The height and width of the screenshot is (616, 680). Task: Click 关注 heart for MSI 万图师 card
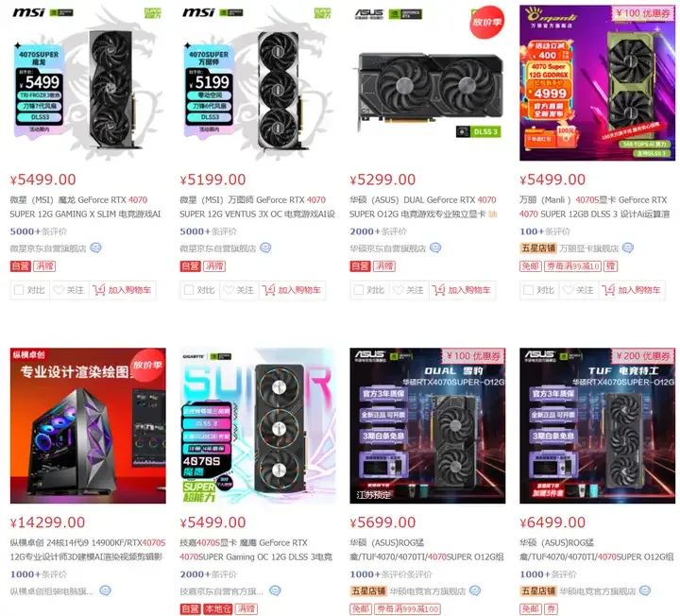click(x=239, y=290)
